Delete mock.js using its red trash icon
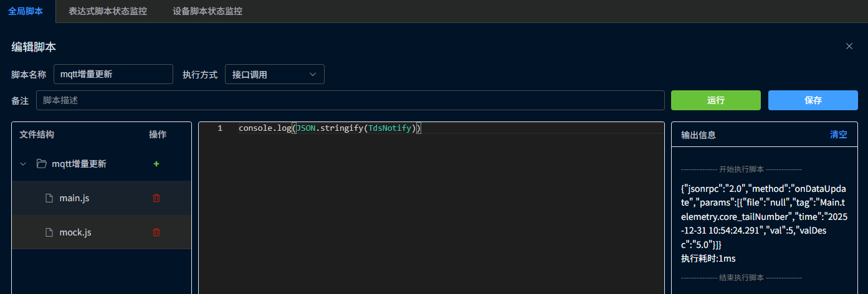 [156, 232]
